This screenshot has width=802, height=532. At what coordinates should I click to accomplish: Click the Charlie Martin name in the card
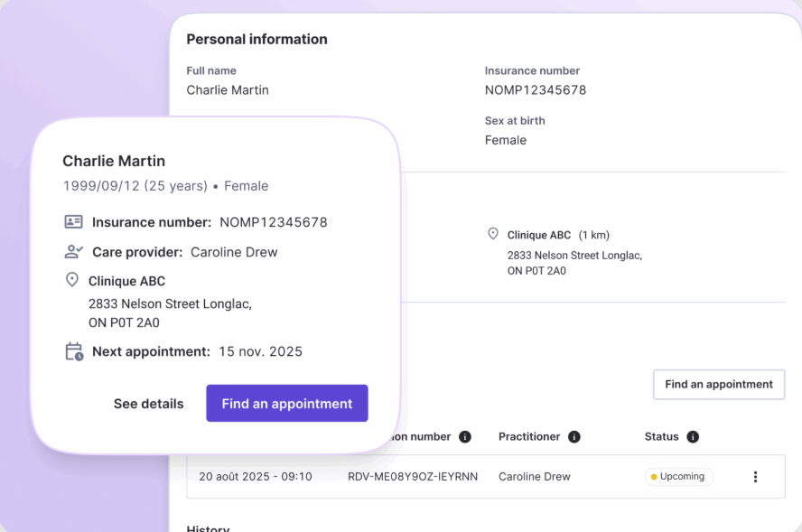[114, 161]
